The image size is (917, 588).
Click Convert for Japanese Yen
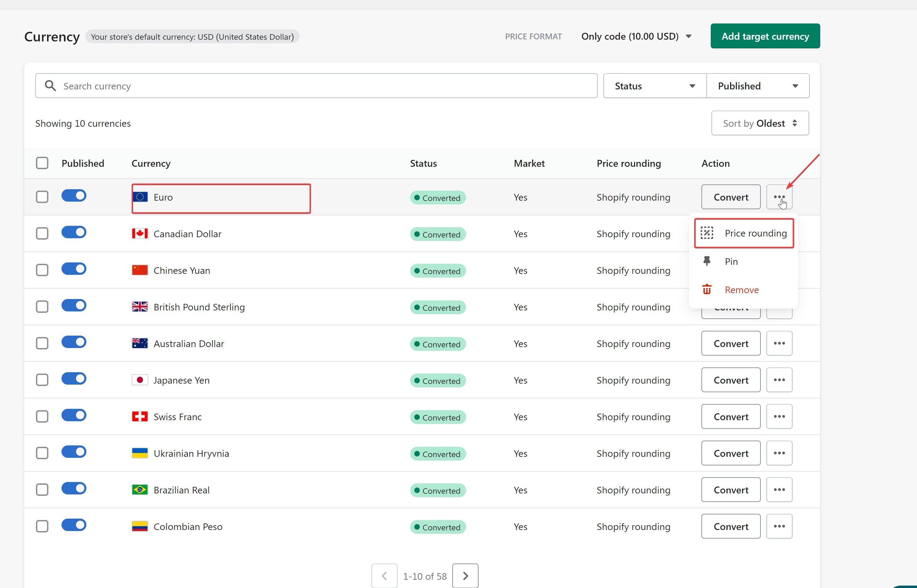point(731,380)
